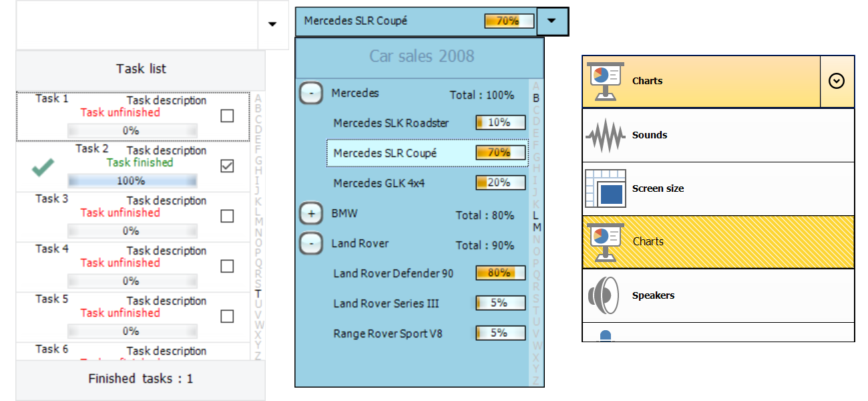This screenshot has height=401, width=868.
Task: Select Land Rover Defender 90 row
Action: click(427, 273)
